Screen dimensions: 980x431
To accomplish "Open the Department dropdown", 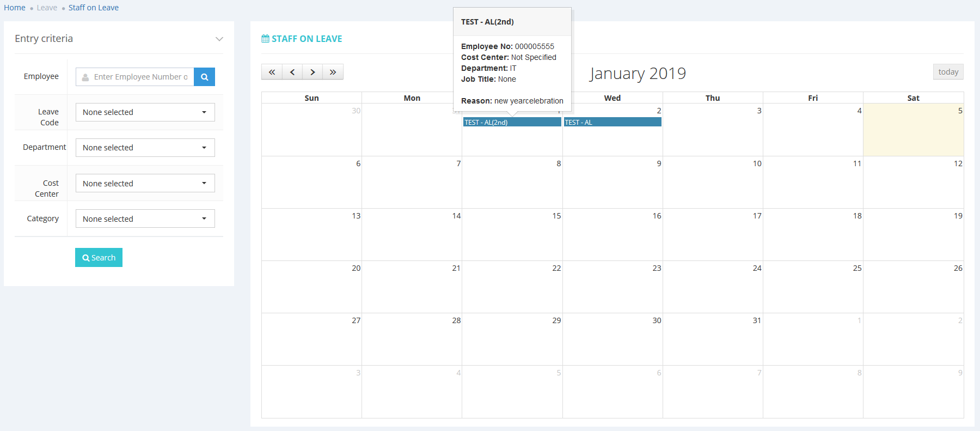I will click(145, 148).
